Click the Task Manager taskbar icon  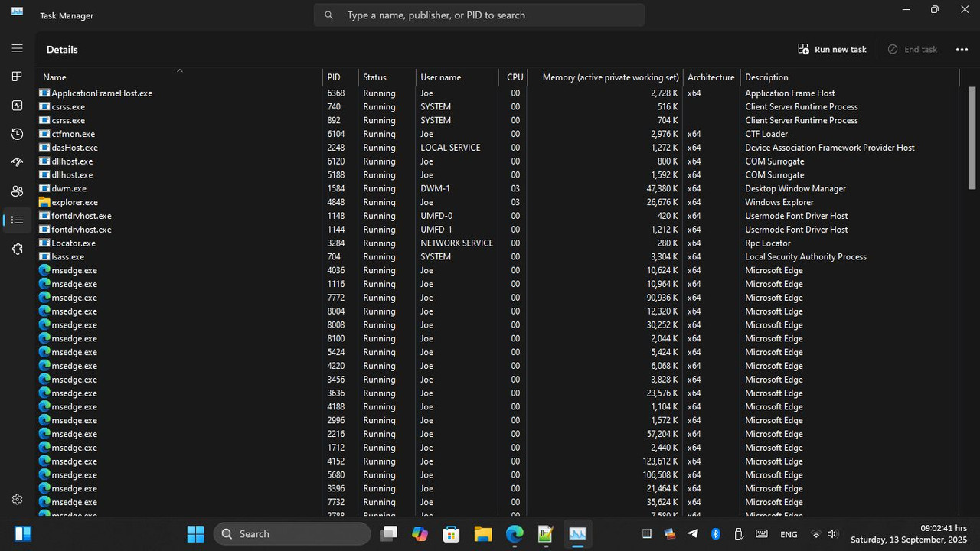click(x=577, y=533)
